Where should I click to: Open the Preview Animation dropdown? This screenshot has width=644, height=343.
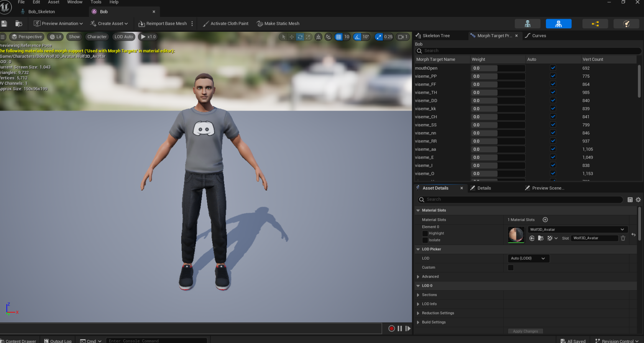click(58, 24)
